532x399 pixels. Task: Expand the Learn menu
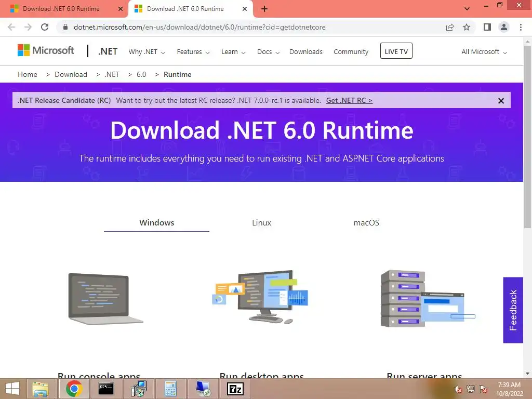click(233, 52)
